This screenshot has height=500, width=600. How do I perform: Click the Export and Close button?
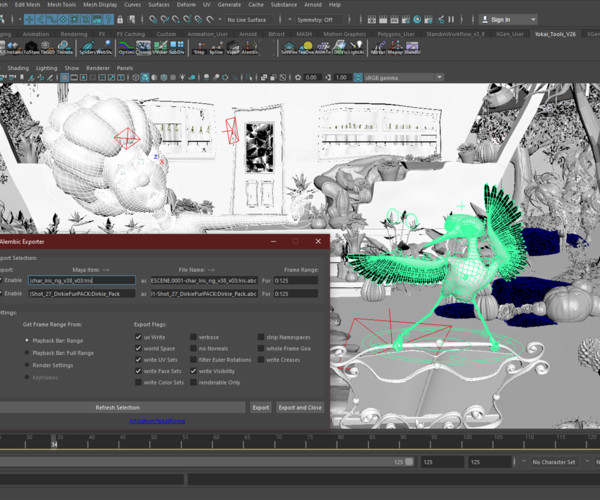[300, 408]
